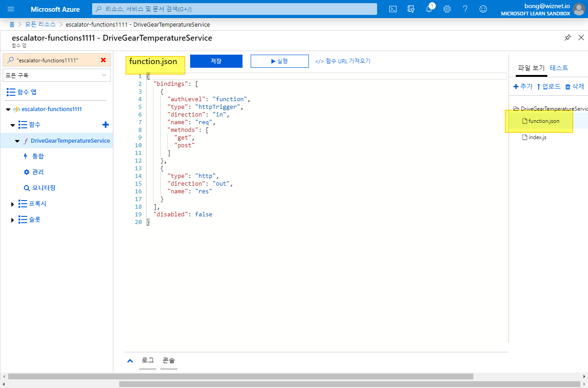Close the function app blade
The width and height of the screenshot is (588, 388).
click(x=581, y=38)
